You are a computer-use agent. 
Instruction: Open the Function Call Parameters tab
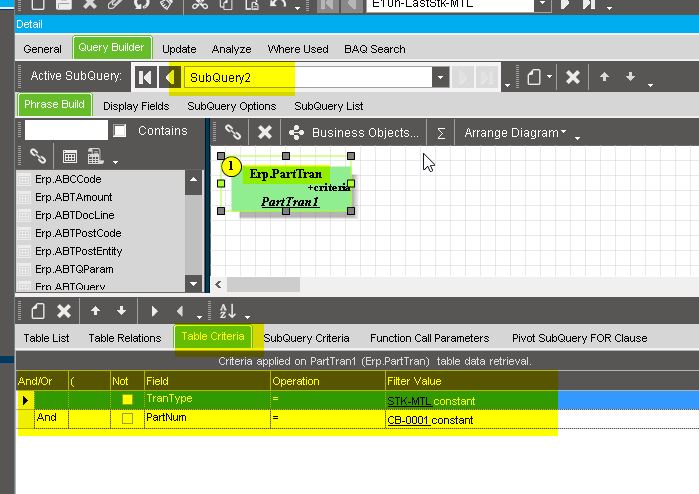[430, 338]
